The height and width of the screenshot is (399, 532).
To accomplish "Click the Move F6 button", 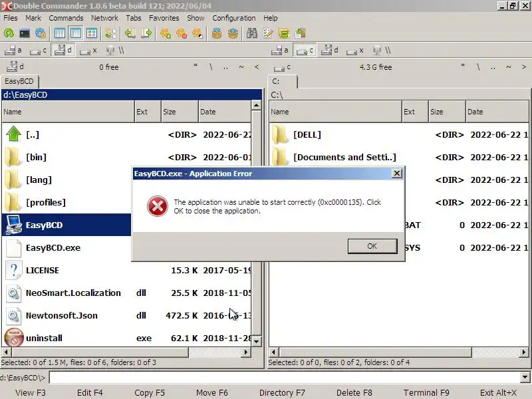I will (x=212, y=392).
